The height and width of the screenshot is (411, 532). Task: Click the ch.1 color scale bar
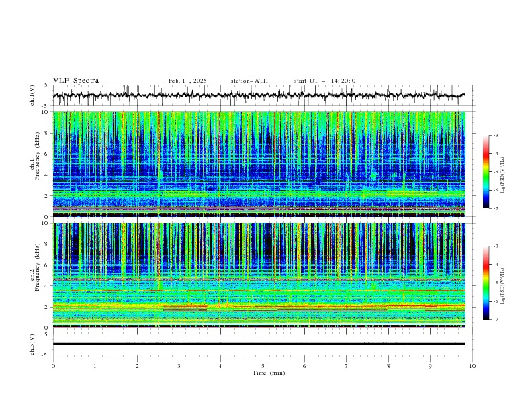coord(486,172)
